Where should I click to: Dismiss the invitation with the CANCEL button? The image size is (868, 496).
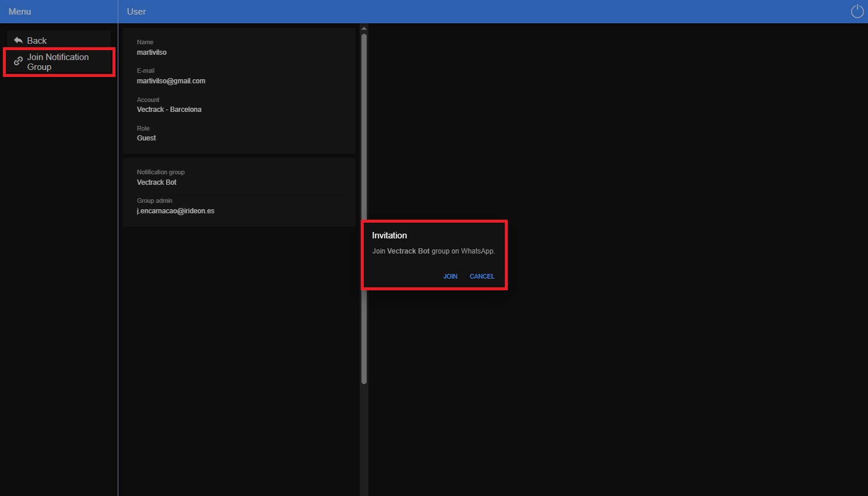click(x=482, y=276)
